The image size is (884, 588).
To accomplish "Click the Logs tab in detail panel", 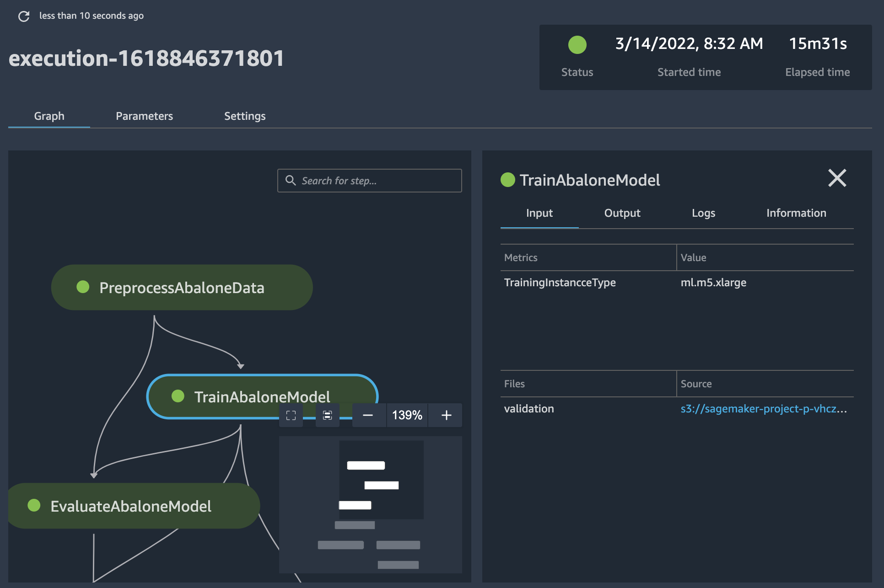I will coord(703,213).
